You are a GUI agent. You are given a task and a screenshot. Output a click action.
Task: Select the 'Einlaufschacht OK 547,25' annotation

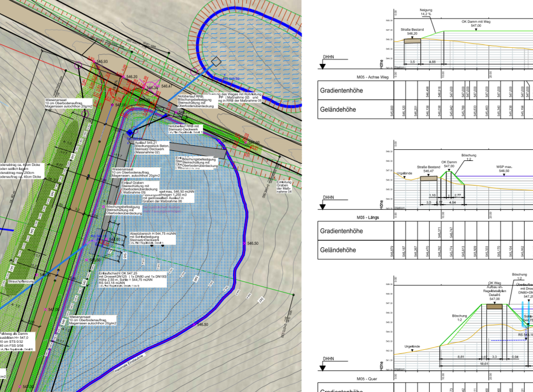[x=133, y=279]
